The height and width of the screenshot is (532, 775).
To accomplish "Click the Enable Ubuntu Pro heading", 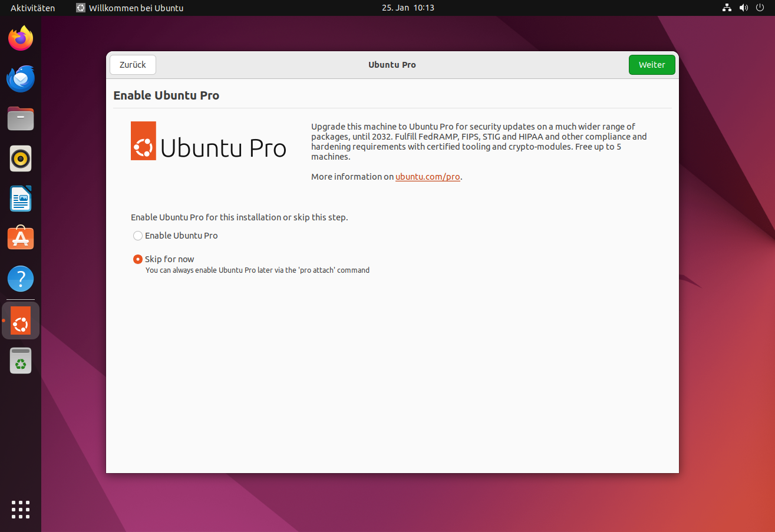I will click(x=166, y=95).
